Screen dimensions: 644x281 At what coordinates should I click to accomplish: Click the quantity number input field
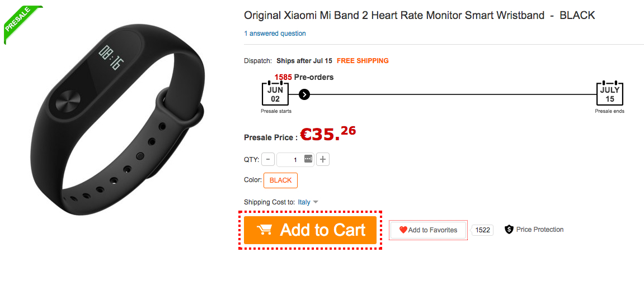tap(291, 160)
